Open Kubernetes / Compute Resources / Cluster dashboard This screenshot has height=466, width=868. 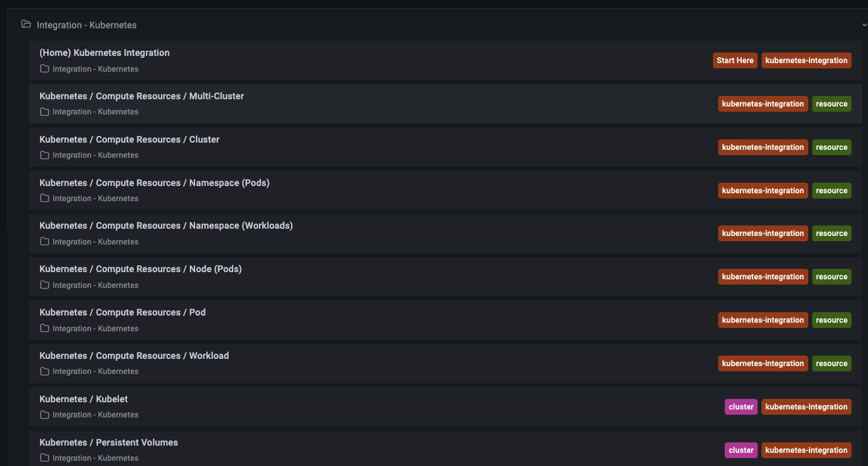pyautogui.click(x=129, y=139)
